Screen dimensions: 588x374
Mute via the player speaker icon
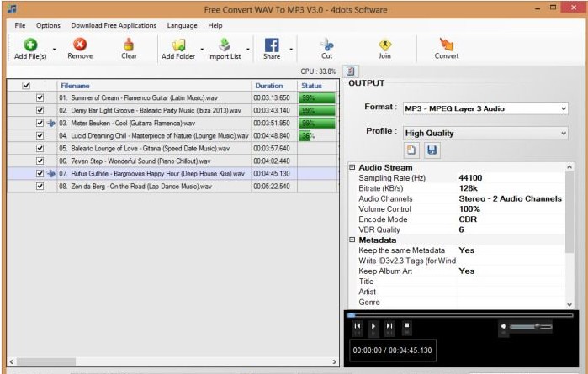point(504,326)
